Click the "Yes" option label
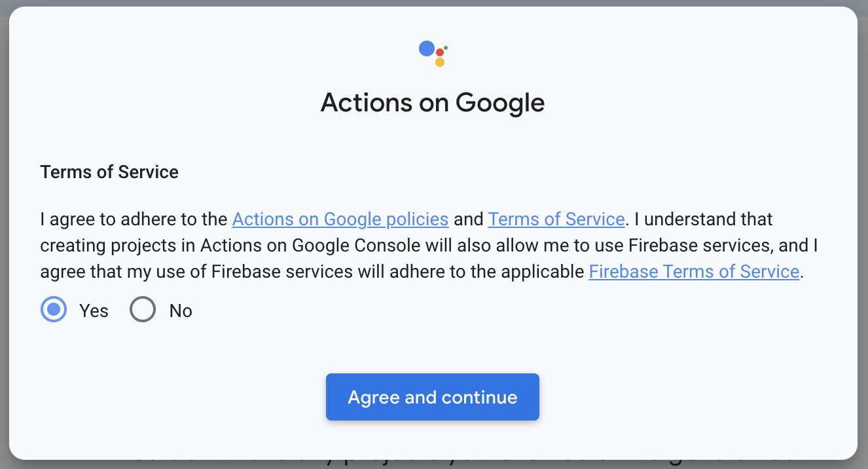The width and height of the screenshot is (868, 469). click(94, 310)
